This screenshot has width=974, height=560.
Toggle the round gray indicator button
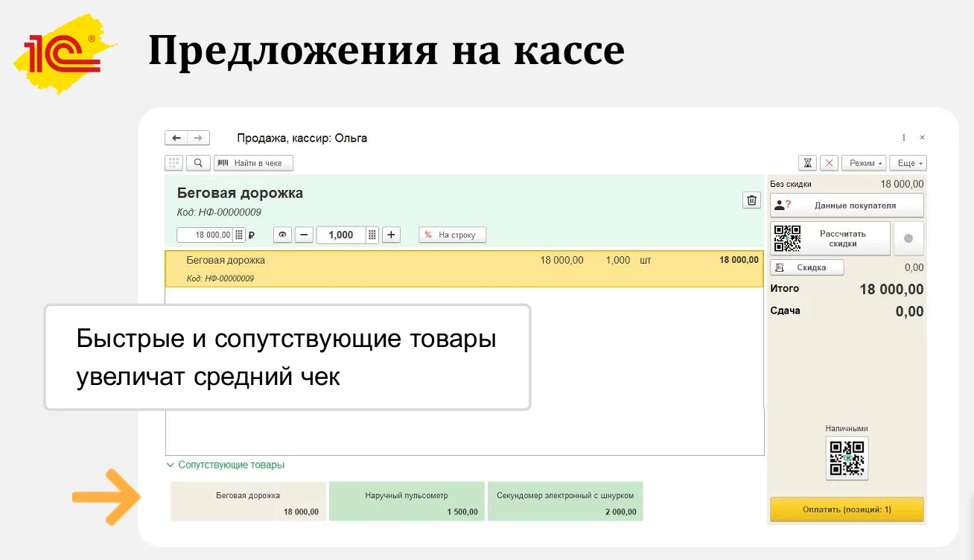[908, 239]
